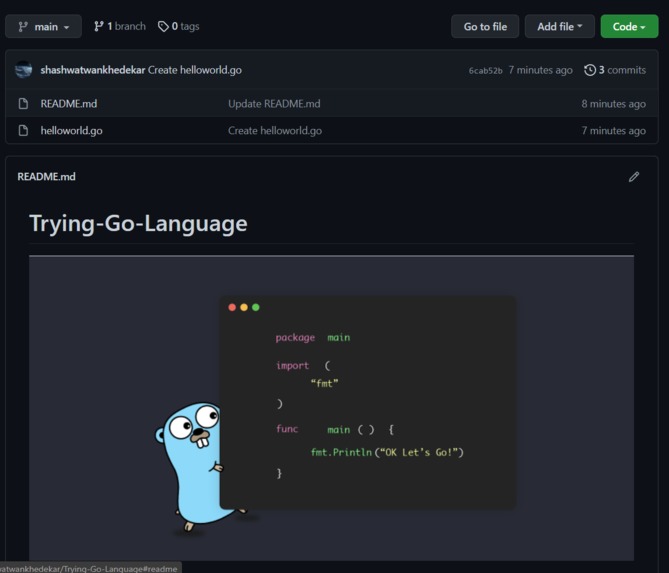Click the pencil icon to edit README
The height and width of the screenshot is (573, 669).
pyautogui.click(x=634, y=177)
